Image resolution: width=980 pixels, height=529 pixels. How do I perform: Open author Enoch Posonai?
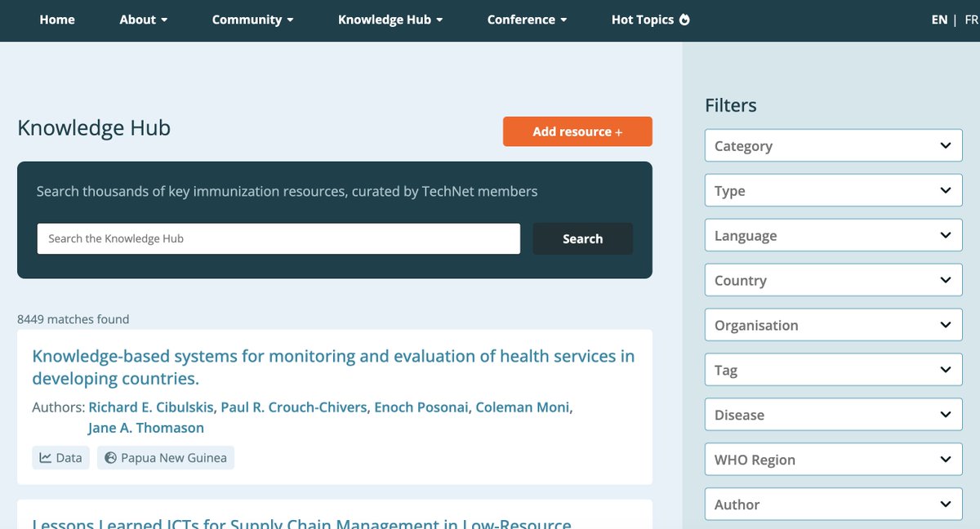[x=422, y=407]
